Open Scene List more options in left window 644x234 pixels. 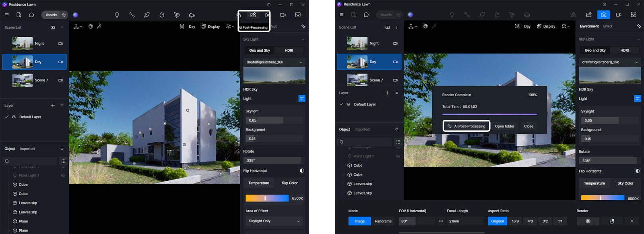click(x=62, y=27)
